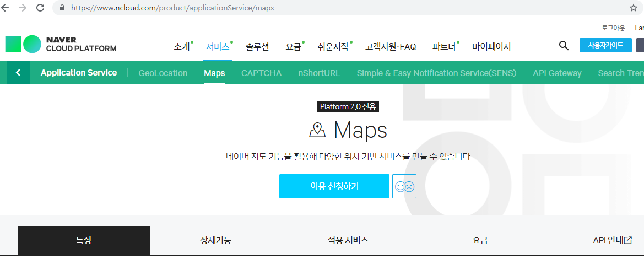This screenshot has width=644, height=274.
Task: Open the 쉬운시작 menu
Action: pyautogui.click(x=333, y=46)
